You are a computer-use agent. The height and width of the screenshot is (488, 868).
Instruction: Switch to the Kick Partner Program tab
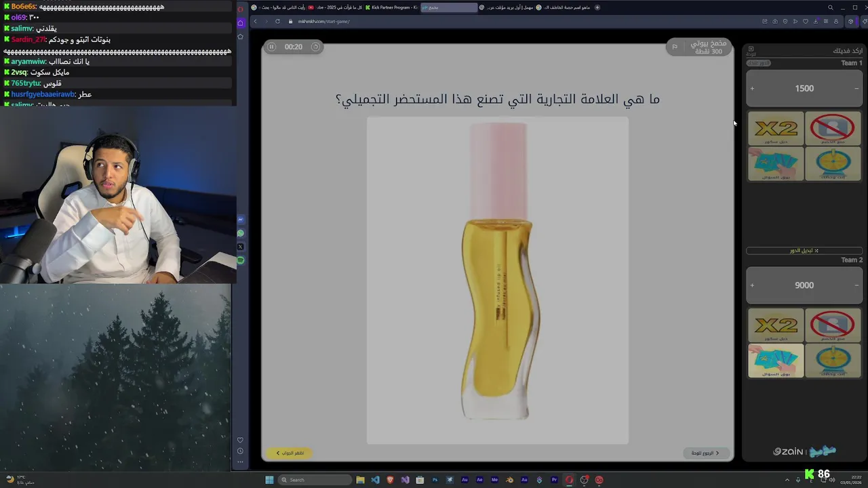pyautogui.click(x=391, y=7)
